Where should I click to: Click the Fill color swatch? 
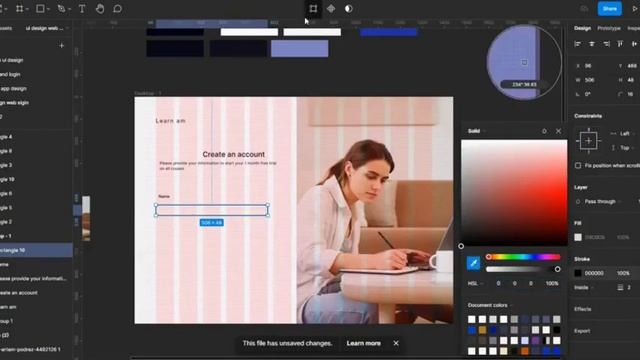coord(578,237)
